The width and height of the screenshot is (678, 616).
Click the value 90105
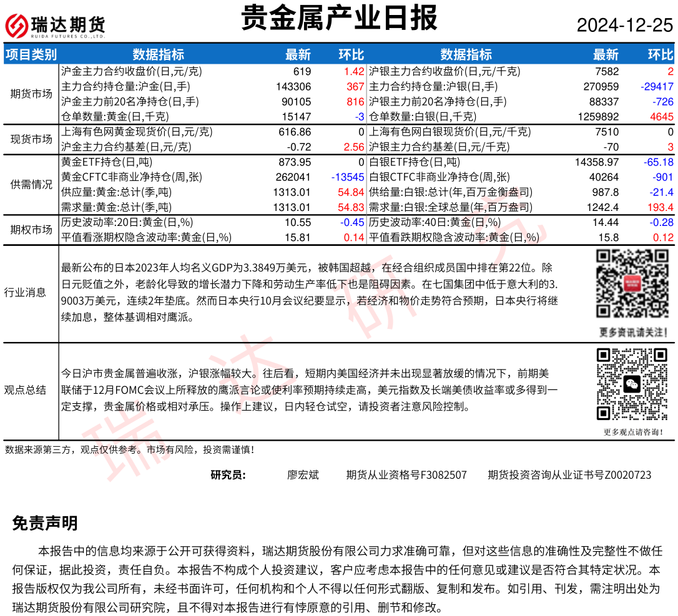click(x=296, y=102)
